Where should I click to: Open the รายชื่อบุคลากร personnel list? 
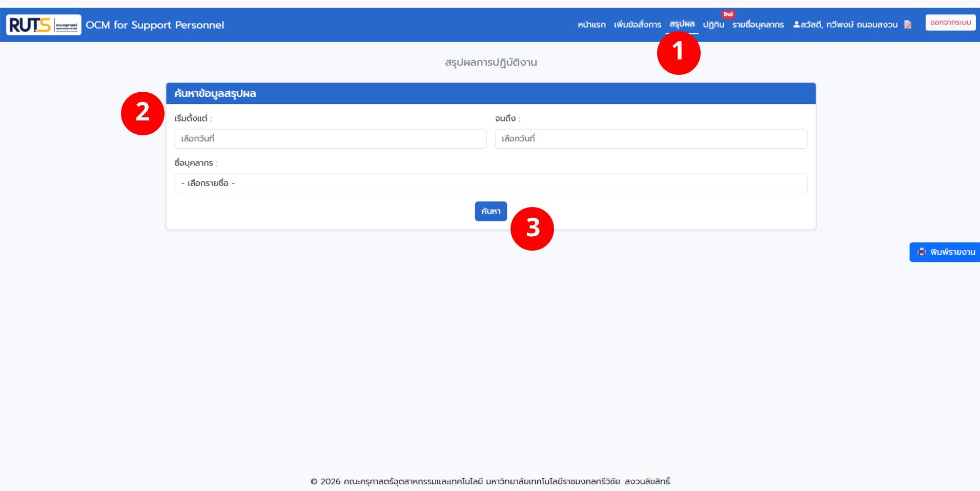758,25
